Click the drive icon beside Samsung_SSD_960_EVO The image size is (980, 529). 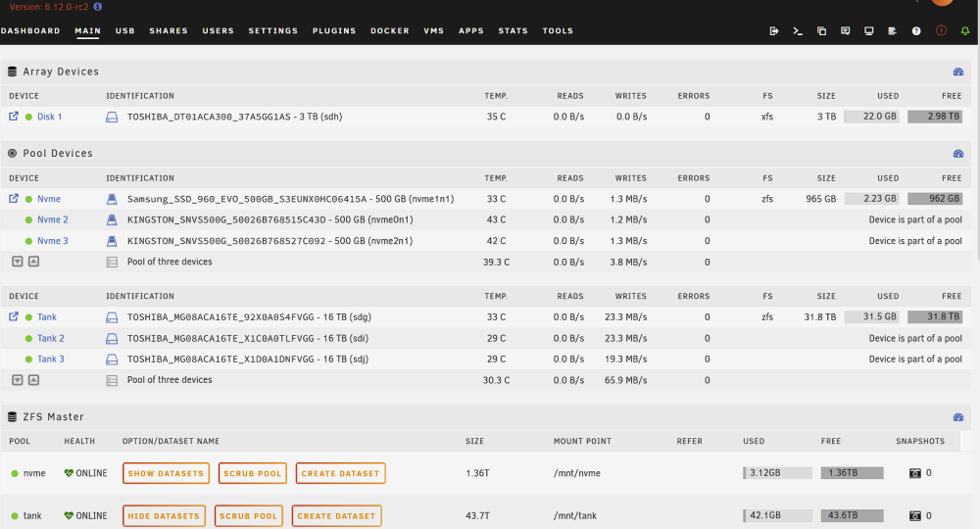pos(112,199)
